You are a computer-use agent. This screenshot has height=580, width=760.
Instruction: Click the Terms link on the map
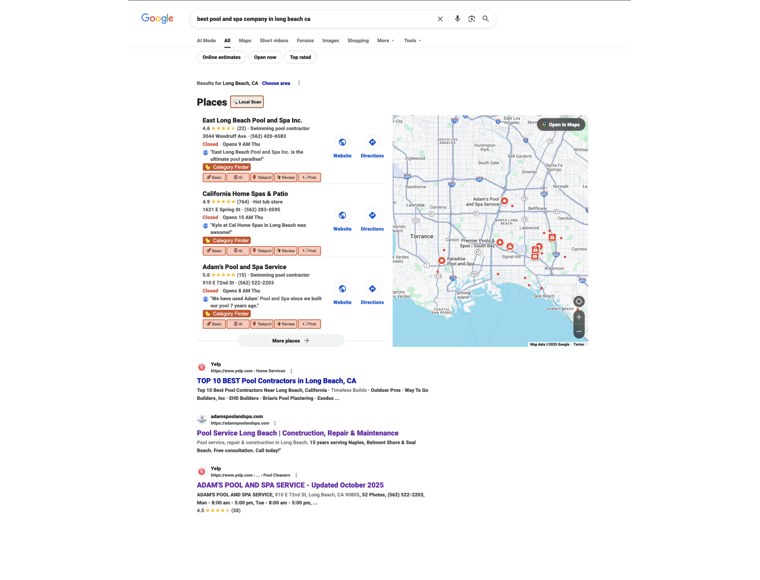579,344
